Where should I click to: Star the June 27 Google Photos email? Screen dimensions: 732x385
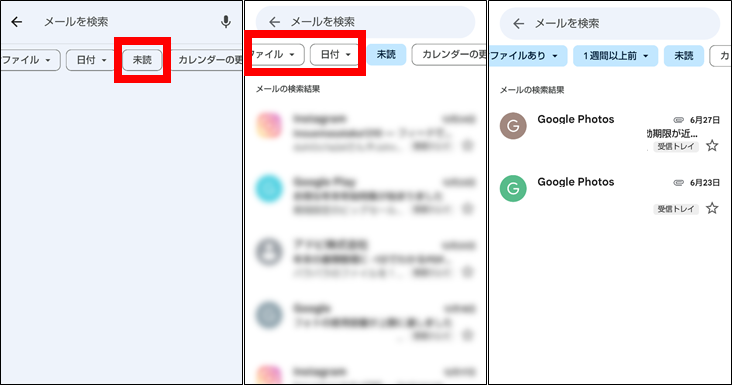pos(712,146)
